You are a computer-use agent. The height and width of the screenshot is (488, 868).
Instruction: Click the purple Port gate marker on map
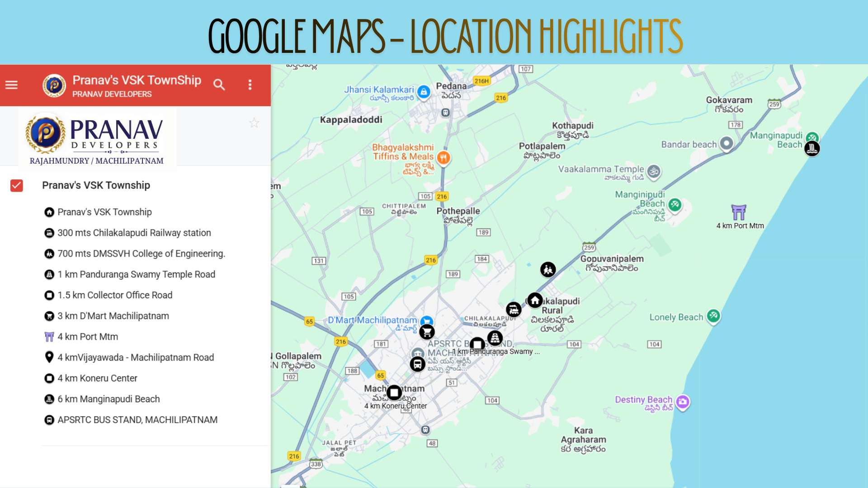739,212
